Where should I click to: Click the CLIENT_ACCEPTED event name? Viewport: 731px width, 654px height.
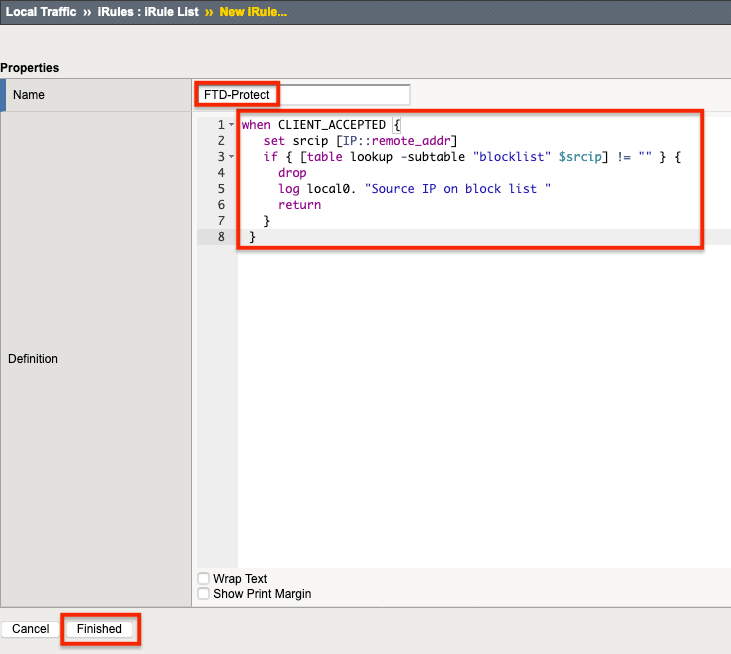pyautogui.click(x=331, y=125)
